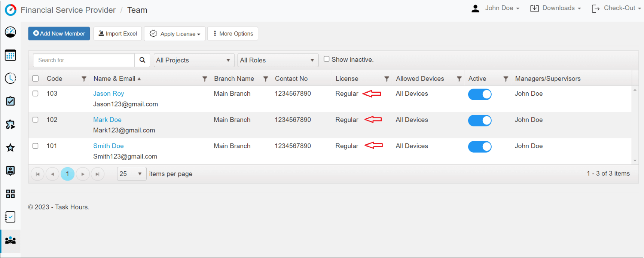The height and width of the screenshot is (258, 644).
Task: Click the All Devices cell for Mark Doe
Action: click(412, 120)
